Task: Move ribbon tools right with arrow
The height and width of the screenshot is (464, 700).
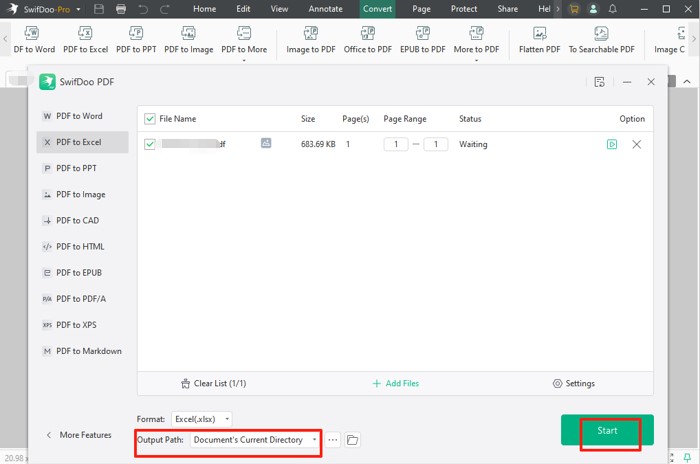Action: [694, 39]
